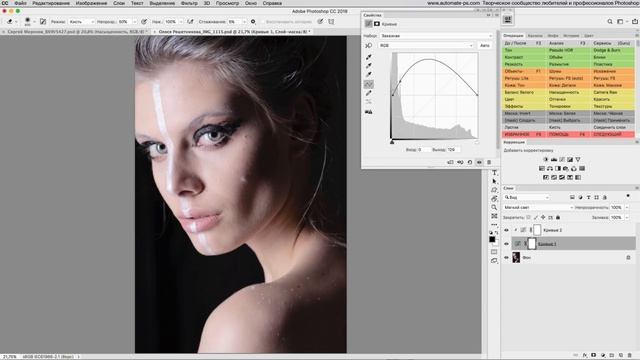Open the Filter menu
The height and width of the screenshot is (360, 640).
point(189,3)
